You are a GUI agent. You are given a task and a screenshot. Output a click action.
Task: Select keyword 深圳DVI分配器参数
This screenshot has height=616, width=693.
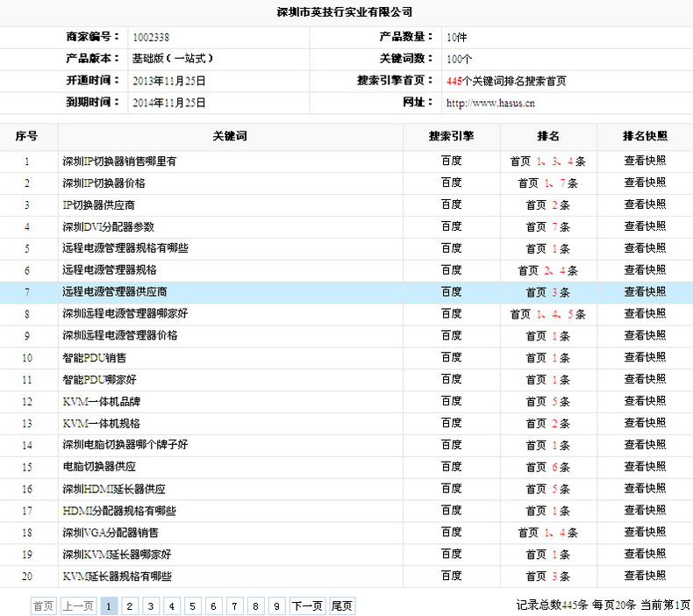click(108, 227)
